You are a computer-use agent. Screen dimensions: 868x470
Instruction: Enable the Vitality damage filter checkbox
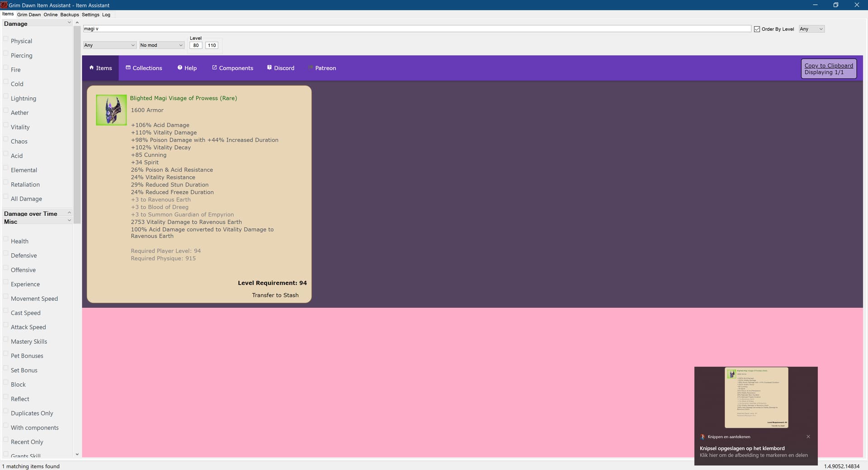click(x=6, y=125)
